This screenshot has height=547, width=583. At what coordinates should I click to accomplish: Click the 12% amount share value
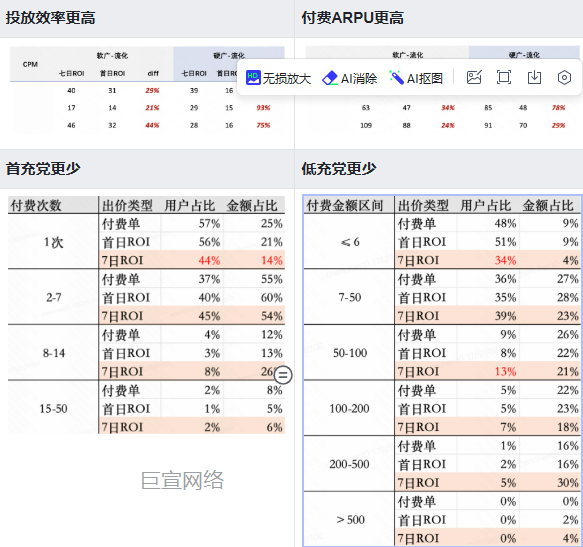point(271,334)
